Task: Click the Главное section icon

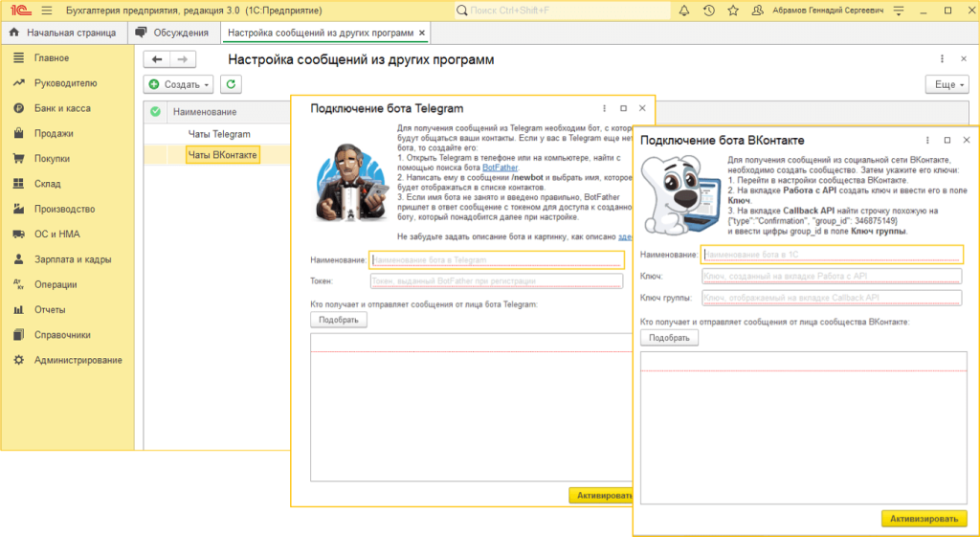Action: coord(19,57)
